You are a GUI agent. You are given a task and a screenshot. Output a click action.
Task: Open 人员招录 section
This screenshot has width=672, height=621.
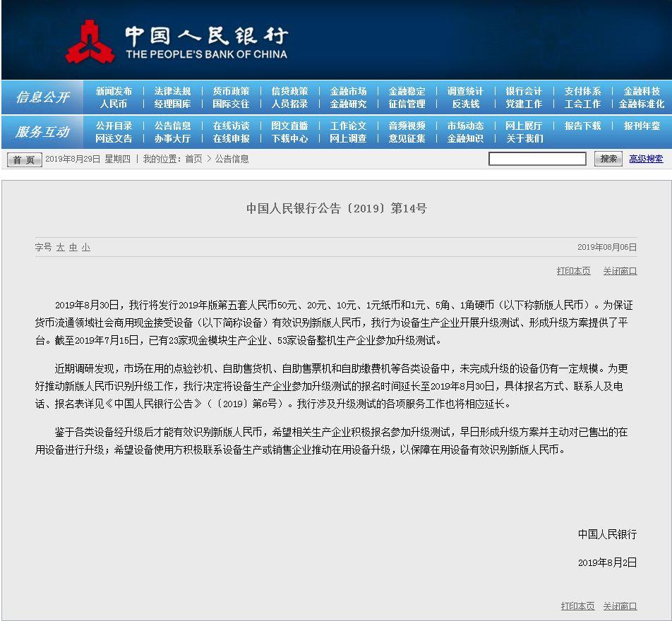coord(289,104)
